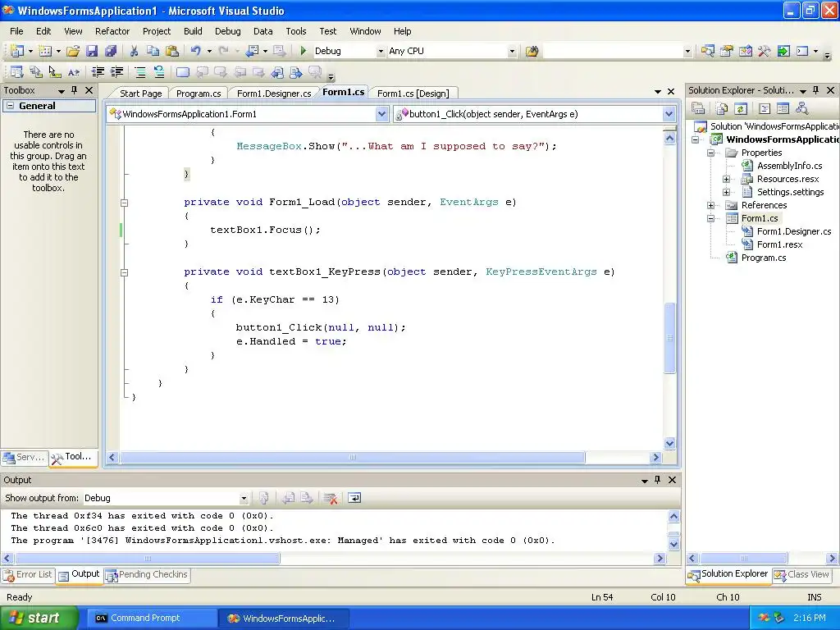Expand the Resources.resx node
840x630 pixels.
point(727,179)
